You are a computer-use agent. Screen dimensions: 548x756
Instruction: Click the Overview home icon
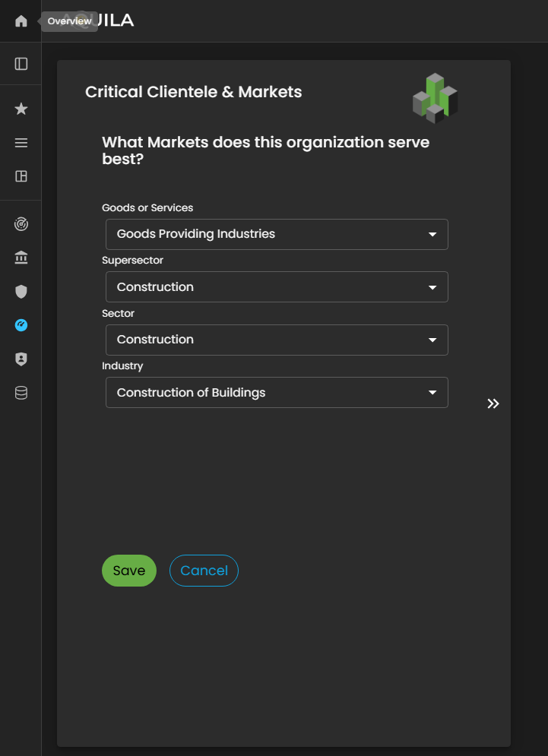(x=21, y=21)
